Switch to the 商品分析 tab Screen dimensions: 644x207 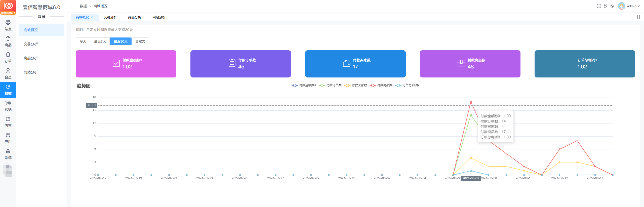[x=135, y=17]
